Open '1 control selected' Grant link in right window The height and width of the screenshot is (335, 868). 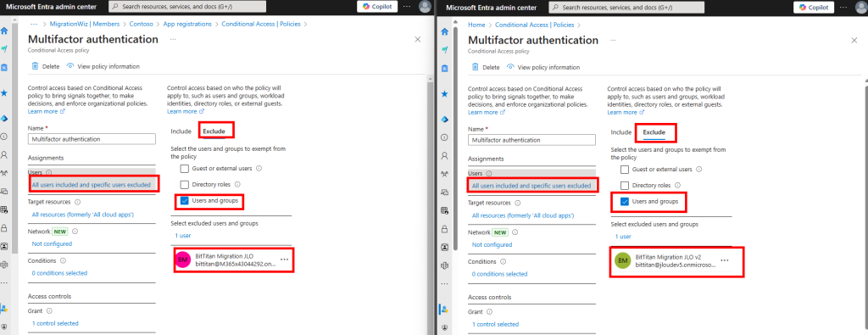[495, 324]
